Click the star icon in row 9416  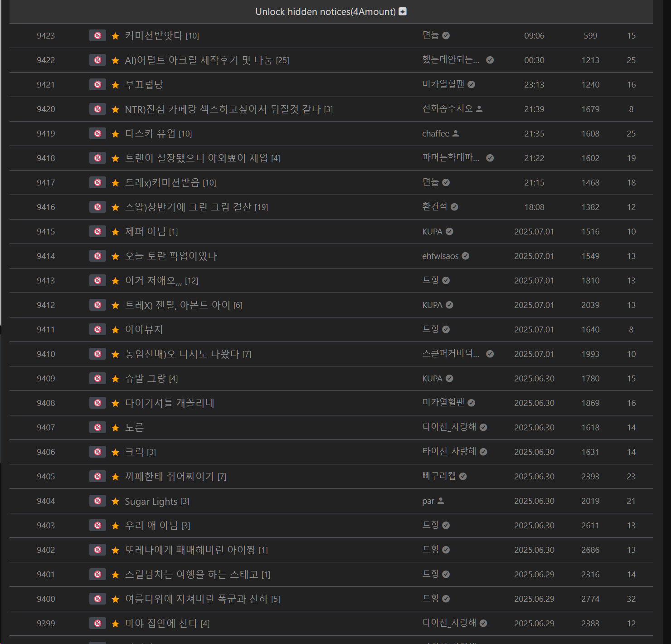[x=115, y=207]
